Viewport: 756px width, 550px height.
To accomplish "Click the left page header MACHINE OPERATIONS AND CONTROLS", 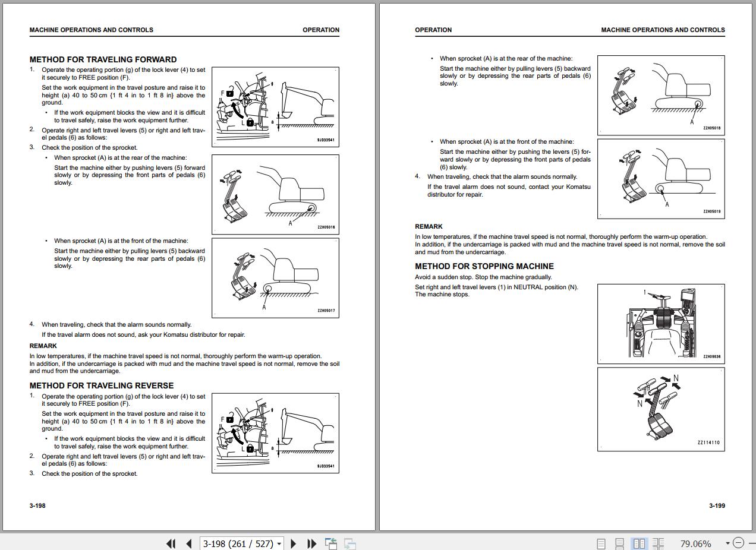I will click(91, 30).
